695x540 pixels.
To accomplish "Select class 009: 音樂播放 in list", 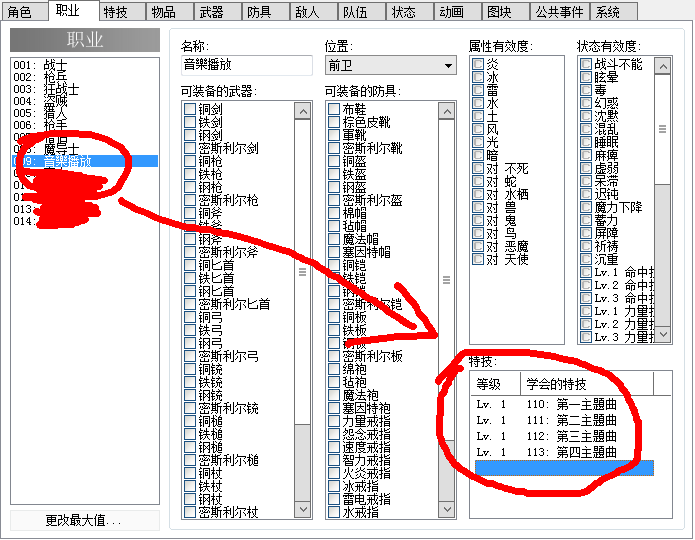I will tap(85, 161).
